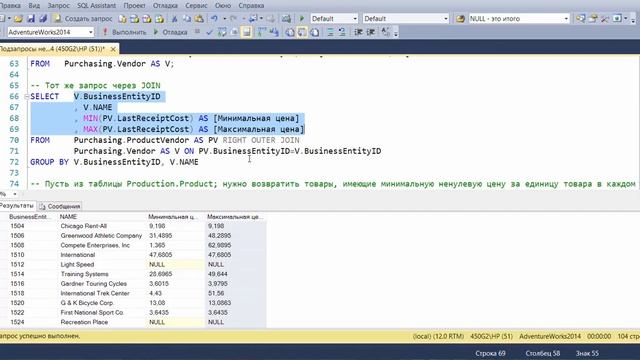The width and height of the screenshot is (640, 360).
Task: Select the NULL minimum cell for Light Speed
Action: coord(176,264)
